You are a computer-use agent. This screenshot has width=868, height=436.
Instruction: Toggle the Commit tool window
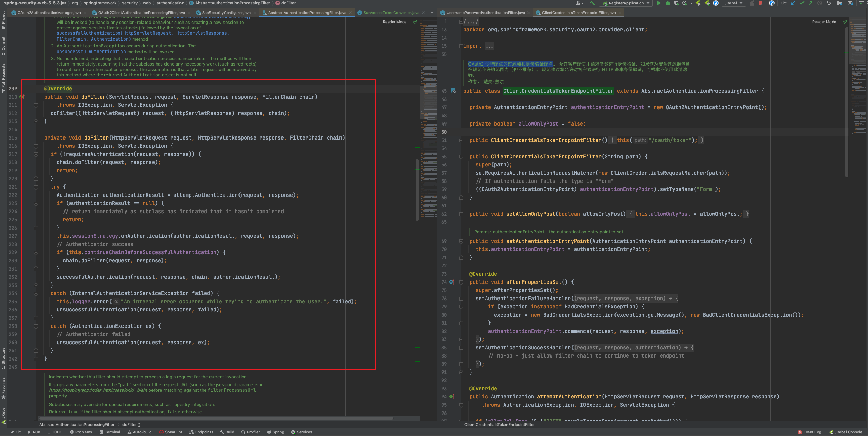click(3, 46)
